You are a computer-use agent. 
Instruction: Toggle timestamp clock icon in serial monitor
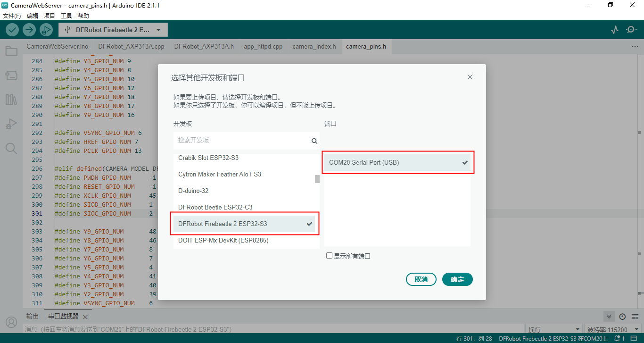click(622, 317)
